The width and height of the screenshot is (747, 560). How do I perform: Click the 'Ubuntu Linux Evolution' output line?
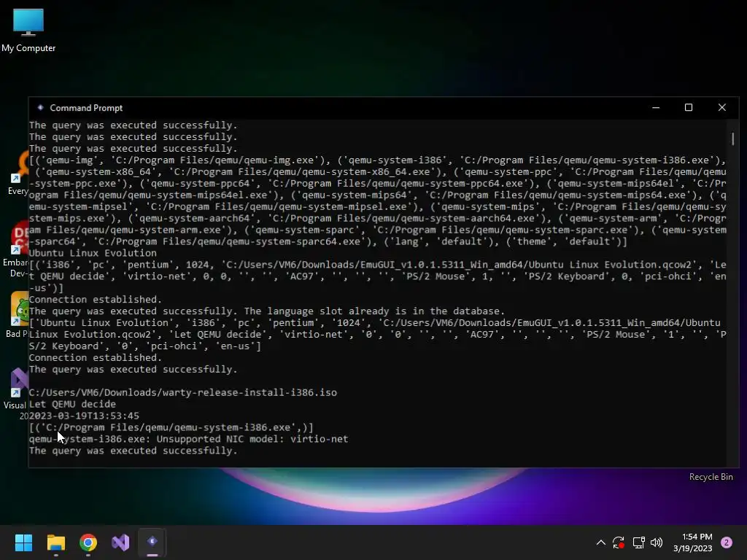point(93,253)
